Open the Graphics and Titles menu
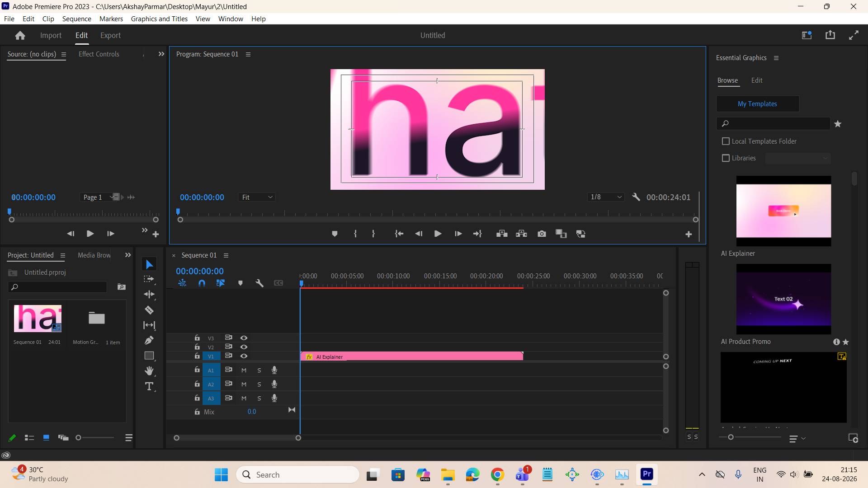The image size is (868, 488). point(159,19)
